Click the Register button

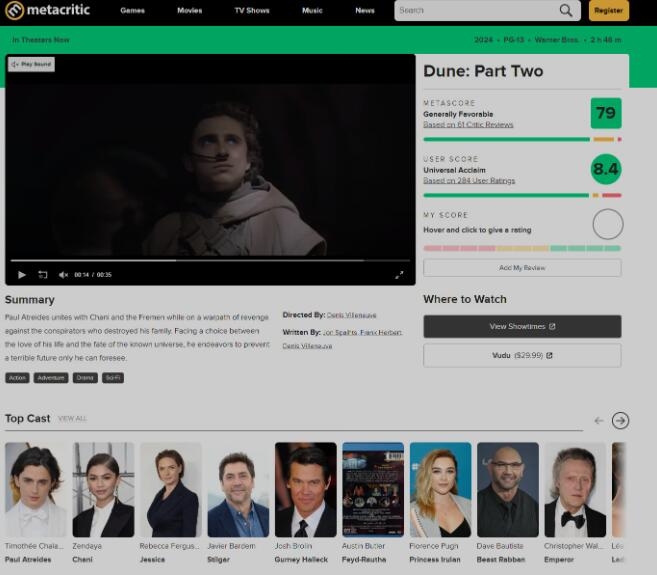point(608,10)
